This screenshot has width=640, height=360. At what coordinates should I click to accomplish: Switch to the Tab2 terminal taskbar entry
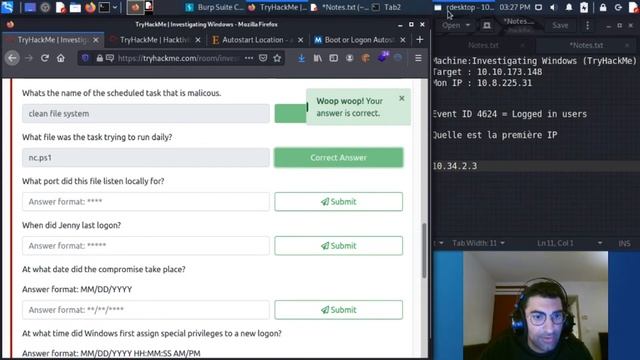[387, 7]
